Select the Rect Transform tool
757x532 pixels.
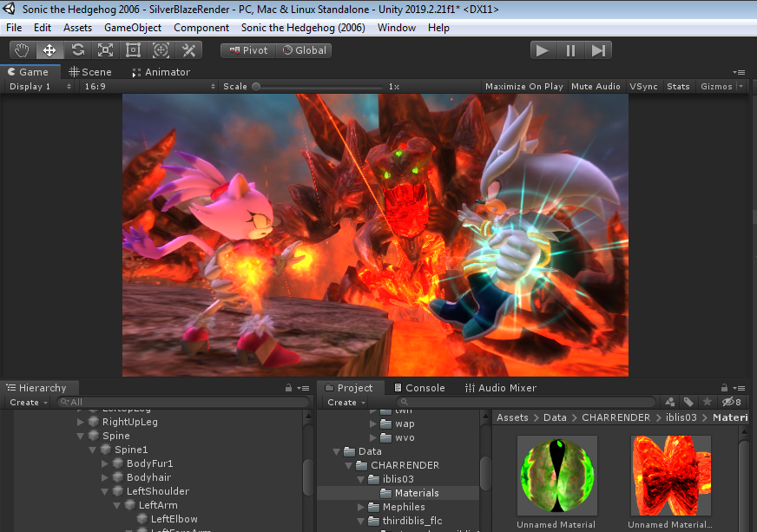point(133,50)
